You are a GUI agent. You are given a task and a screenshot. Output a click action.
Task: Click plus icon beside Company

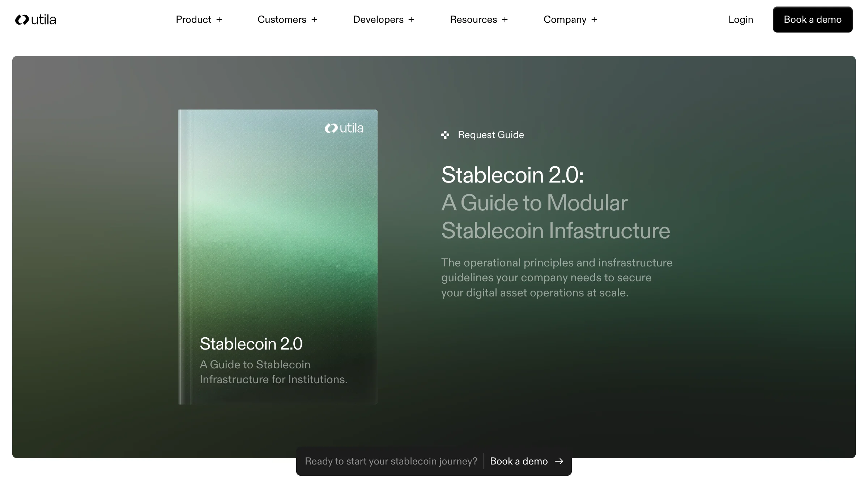pos(594,20)
